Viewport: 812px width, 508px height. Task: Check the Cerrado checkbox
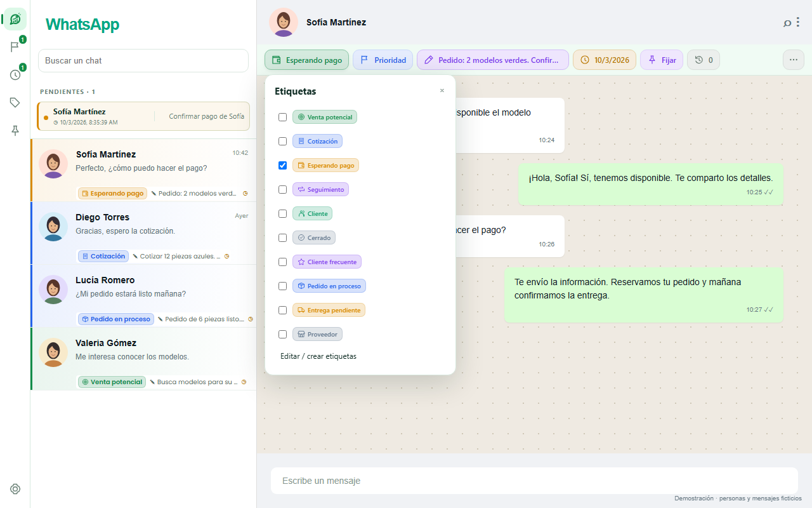283,237
